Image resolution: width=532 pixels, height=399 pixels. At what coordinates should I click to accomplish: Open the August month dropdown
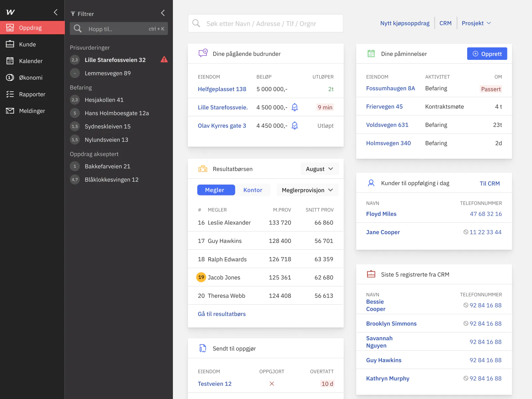click(319, 169)
